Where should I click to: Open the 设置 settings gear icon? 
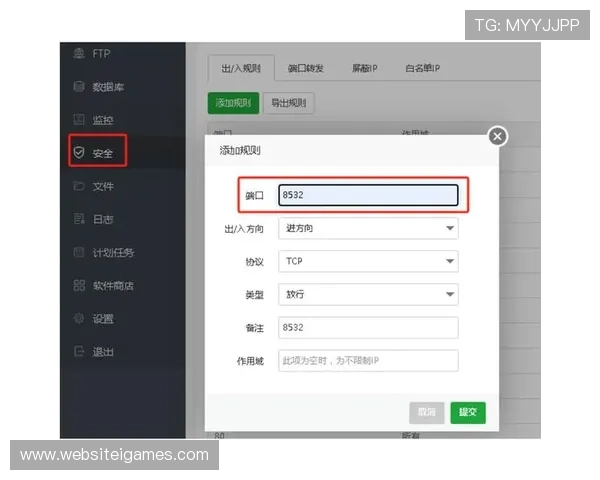78,319
